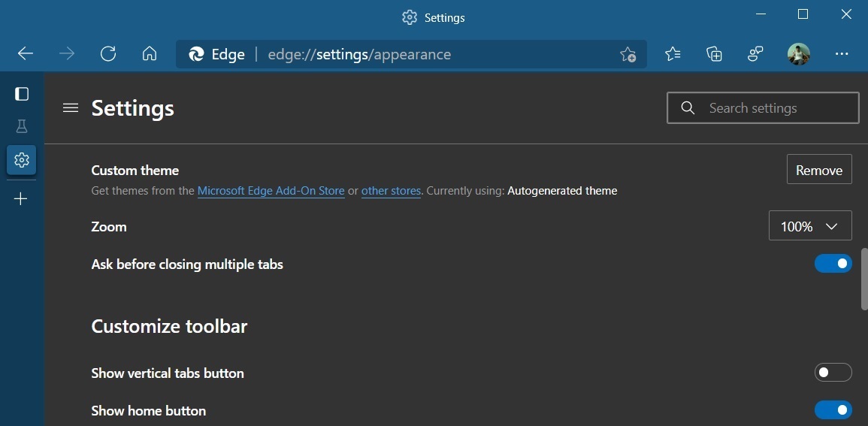This screenshot has height=426, width=868.
Task: Open the Collections icon in toolbar
Action: (x=714, y=54)
